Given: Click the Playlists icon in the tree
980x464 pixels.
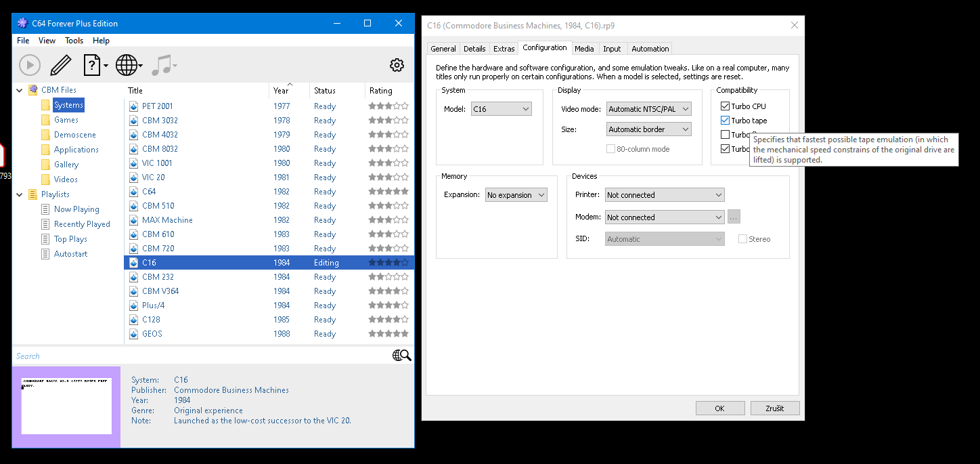Looking at the screenshot, I should click(32, 194).
